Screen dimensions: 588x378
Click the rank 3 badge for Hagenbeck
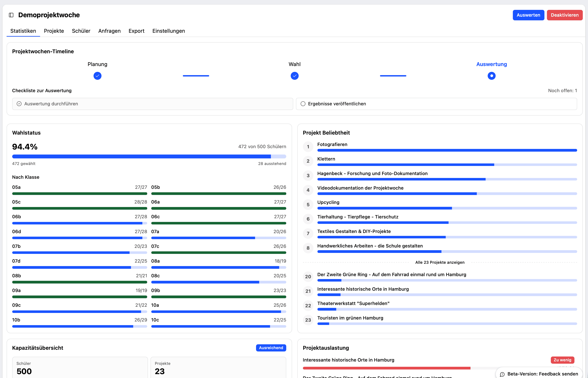coord(308,176)
